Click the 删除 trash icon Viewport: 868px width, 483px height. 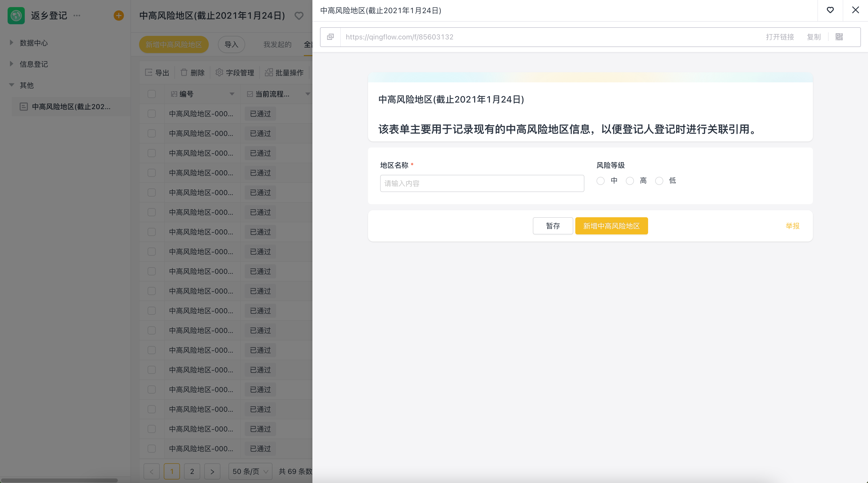point(184,73)
